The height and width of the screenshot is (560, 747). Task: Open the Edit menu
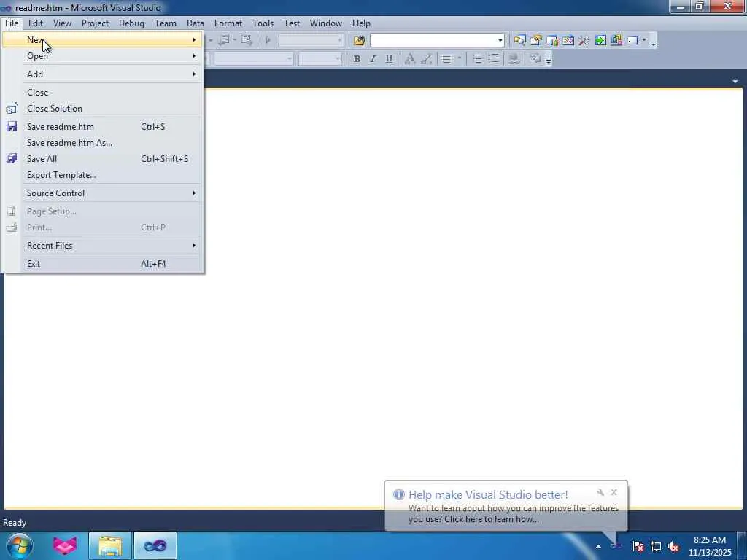(x=35, y=23)
